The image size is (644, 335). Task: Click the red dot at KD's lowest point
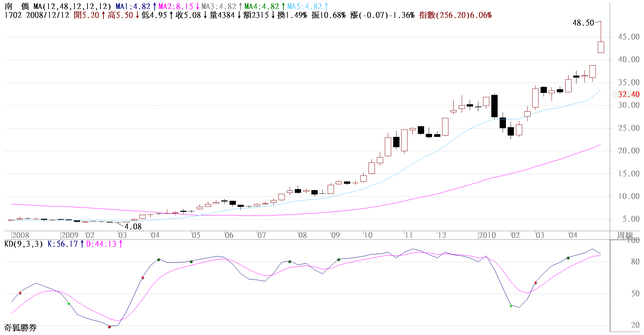tap(109, 327)
